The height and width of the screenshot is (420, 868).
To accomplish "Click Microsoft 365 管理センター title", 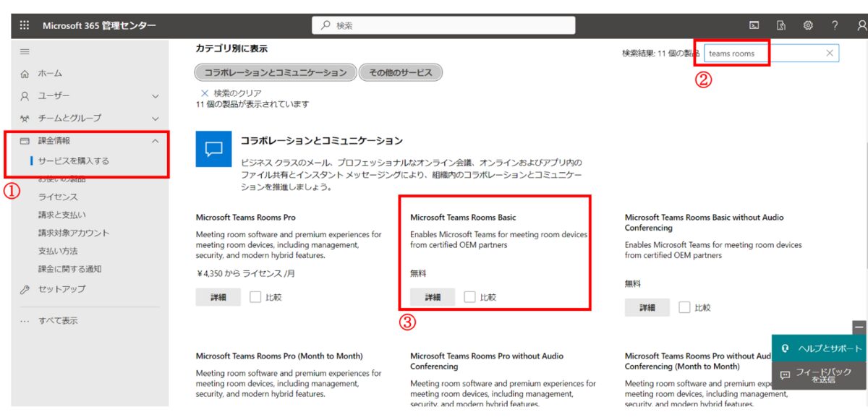I will pyautogui.click(x=99, y=25).
